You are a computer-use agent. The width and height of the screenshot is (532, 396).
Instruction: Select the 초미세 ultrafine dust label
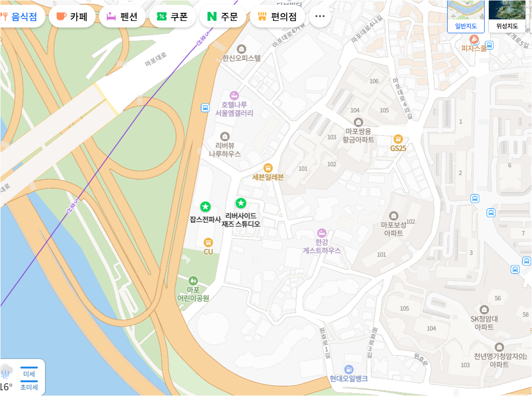coord(29,386)
